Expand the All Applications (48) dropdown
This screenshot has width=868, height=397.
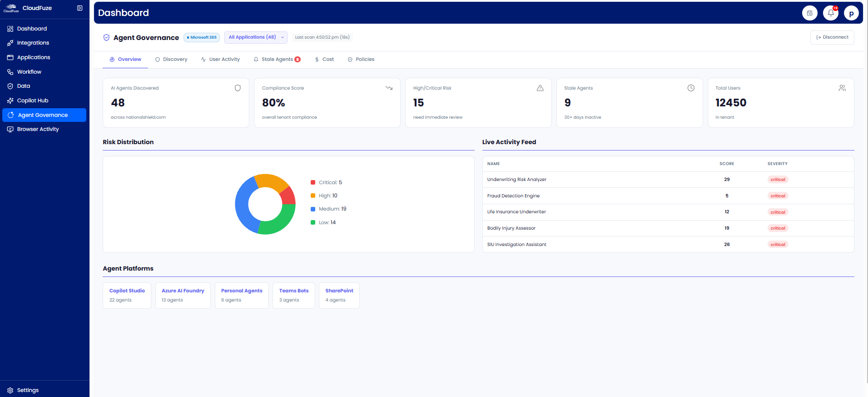(x=256, y=37)
